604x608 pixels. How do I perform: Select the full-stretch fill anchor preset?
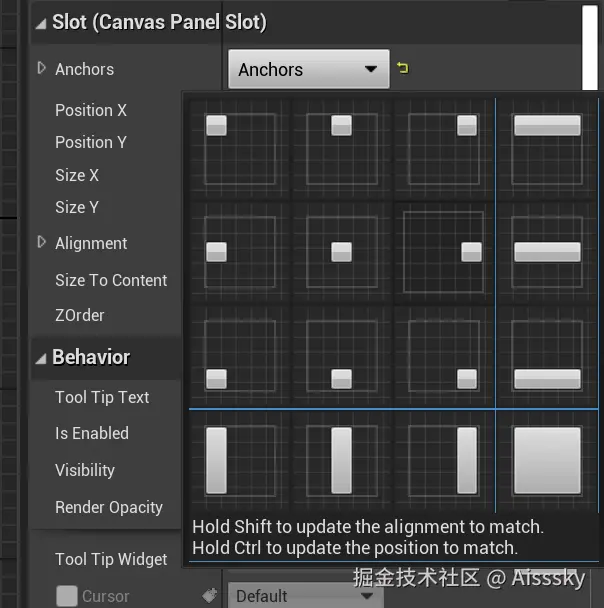547,460
